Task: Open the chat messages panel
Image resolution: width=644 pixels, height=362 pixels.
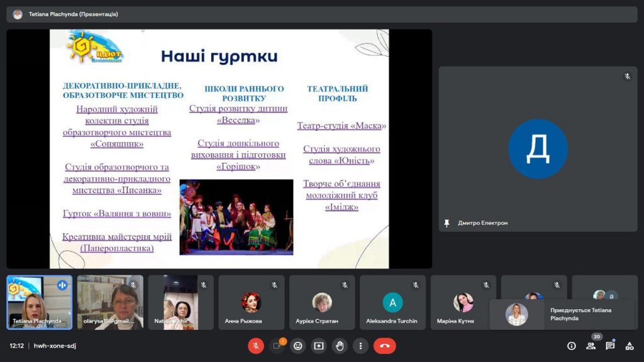Action: (610, 346)
